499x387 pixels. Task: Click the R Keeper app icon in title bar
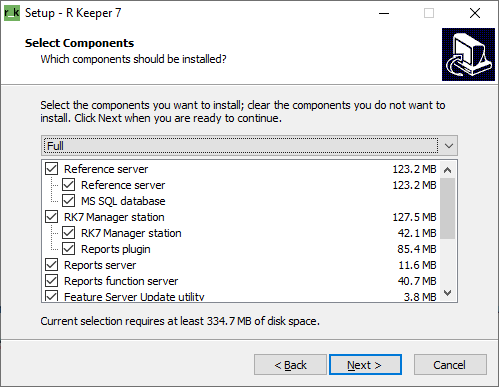click(x=12, y=13)
